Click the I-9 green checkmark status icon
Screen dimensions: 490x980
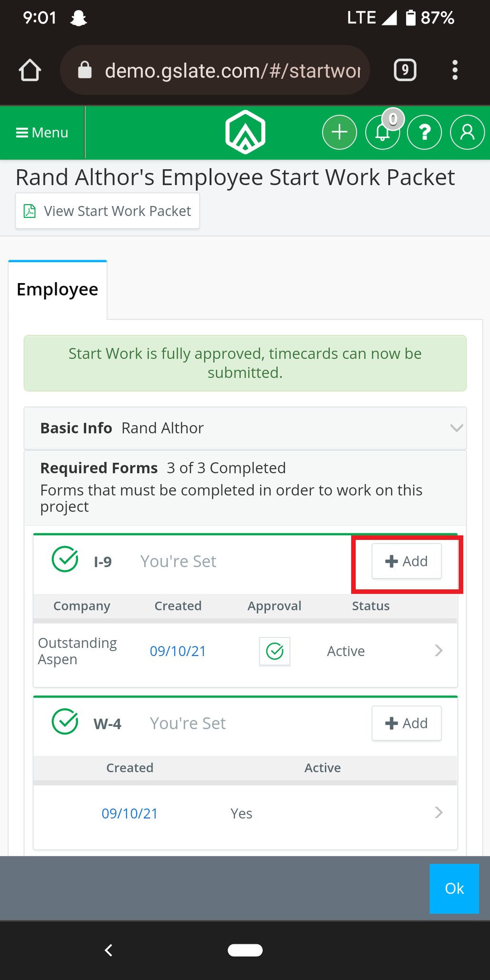65,561
